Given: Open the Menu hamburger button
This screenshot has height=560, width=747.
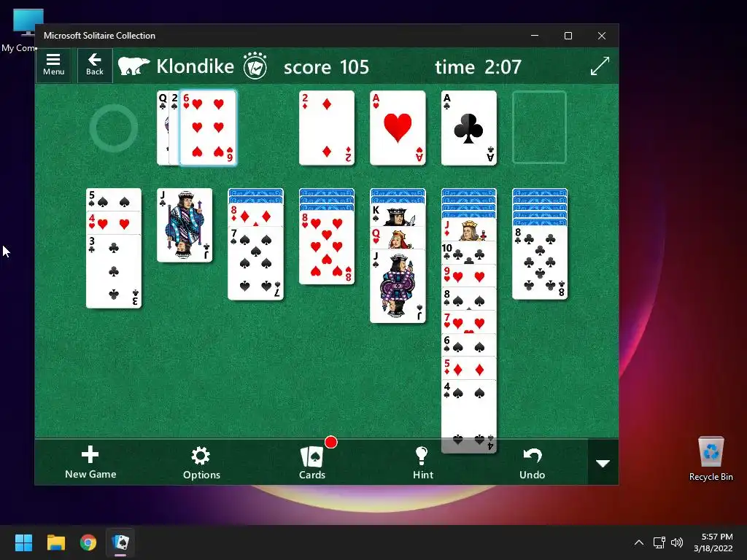Looking at the screenshot, I should click(x=53, y=65).
